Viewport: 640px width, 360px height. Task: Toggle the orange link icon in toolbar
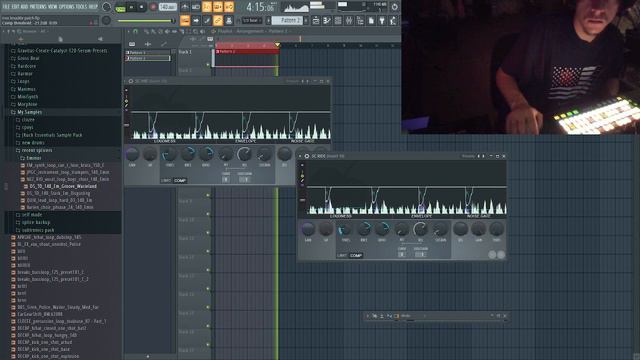pyautogui.click(x=218, y=20)
